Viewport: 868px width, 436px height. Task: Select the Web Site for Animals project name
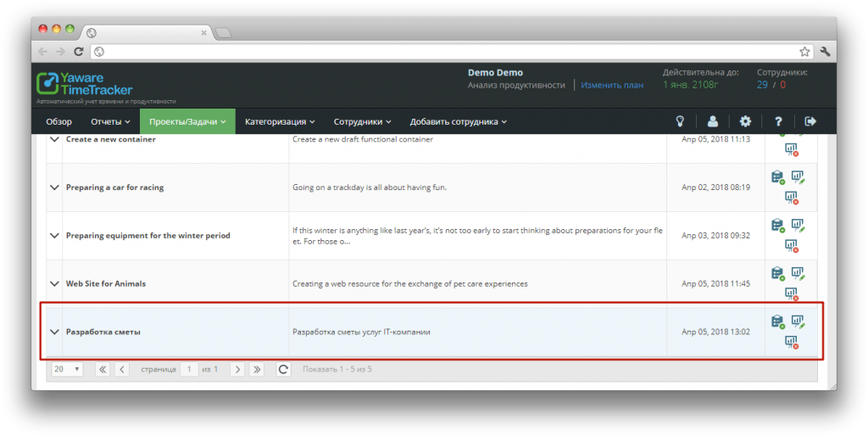coord(106,283)
